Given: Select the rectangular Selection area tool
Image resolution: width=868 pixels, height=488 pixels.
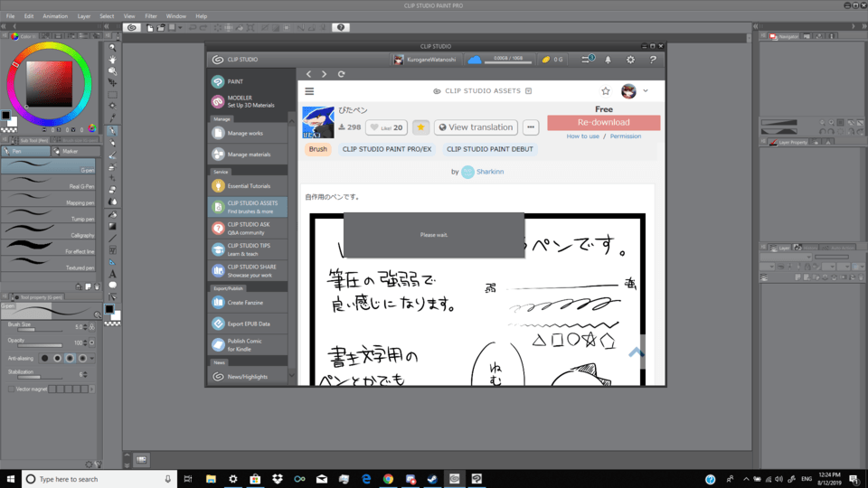Looking at the screenshot, I should coord(112,95).
